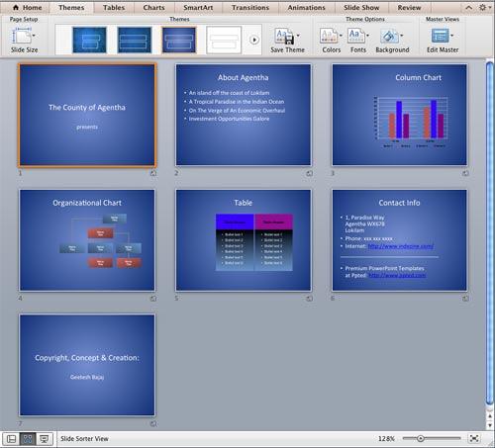Select slide 6 Contact Info
The image size is (495, 448).
pyautogui.click(x=400, y=240)
